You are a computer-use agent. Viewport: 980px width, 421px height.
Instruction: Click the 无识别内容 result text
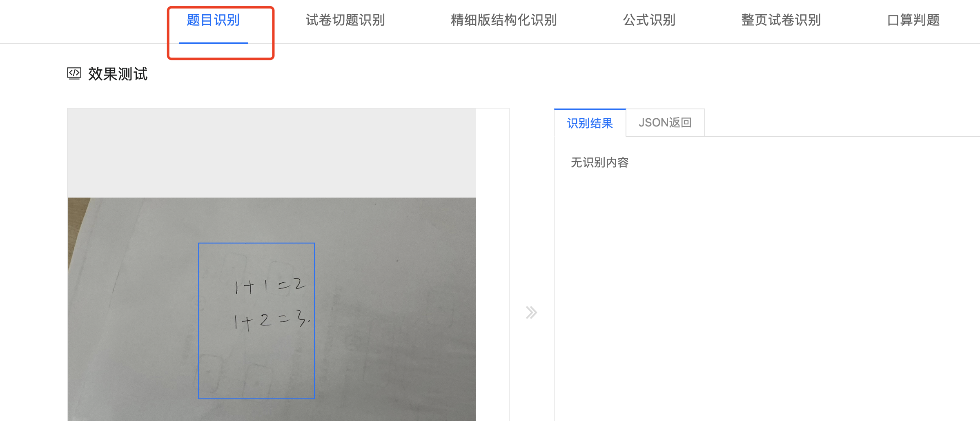pyautogui.click(x=599, y=162)
